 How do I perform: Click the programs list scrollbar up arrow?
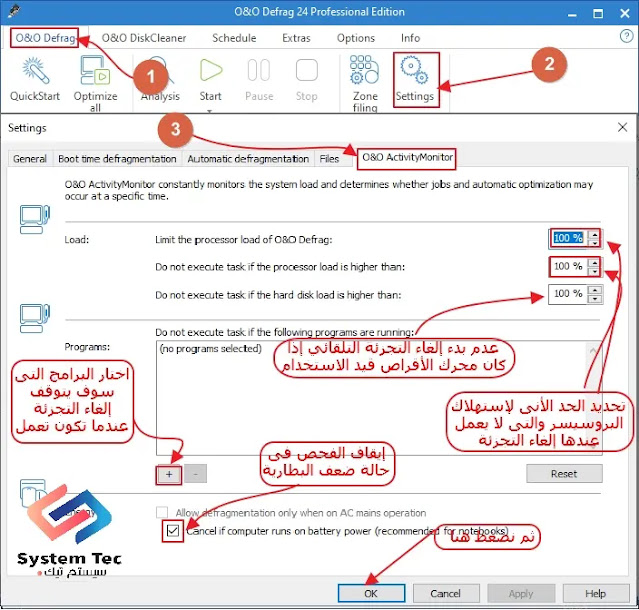[x=593, y=350]
